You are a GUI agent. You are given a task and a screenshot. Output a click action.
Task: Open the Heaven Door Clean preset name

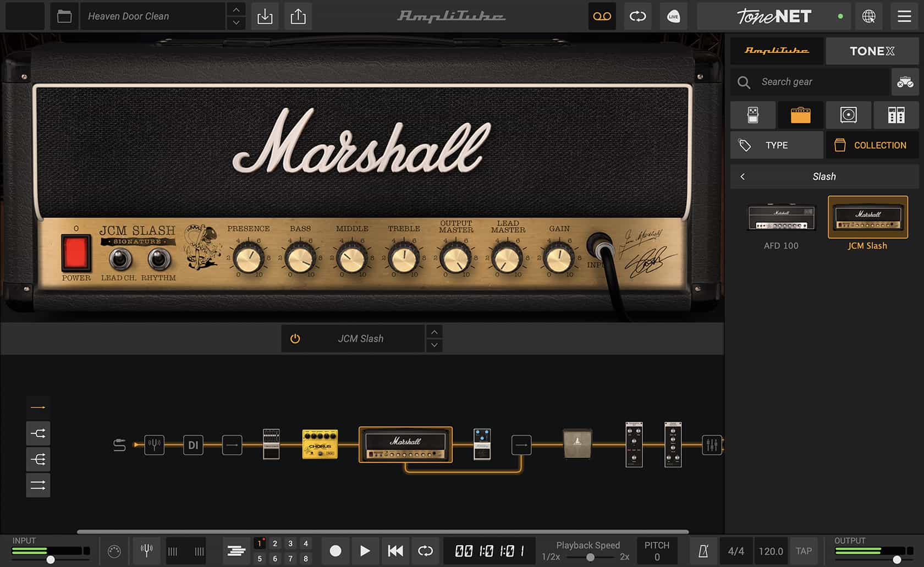(152, 16)
